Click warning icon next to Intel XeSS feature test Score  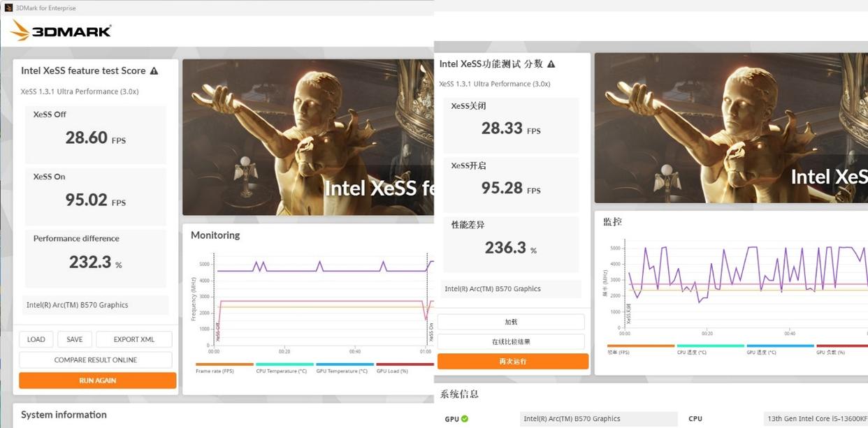coord(154,71)
